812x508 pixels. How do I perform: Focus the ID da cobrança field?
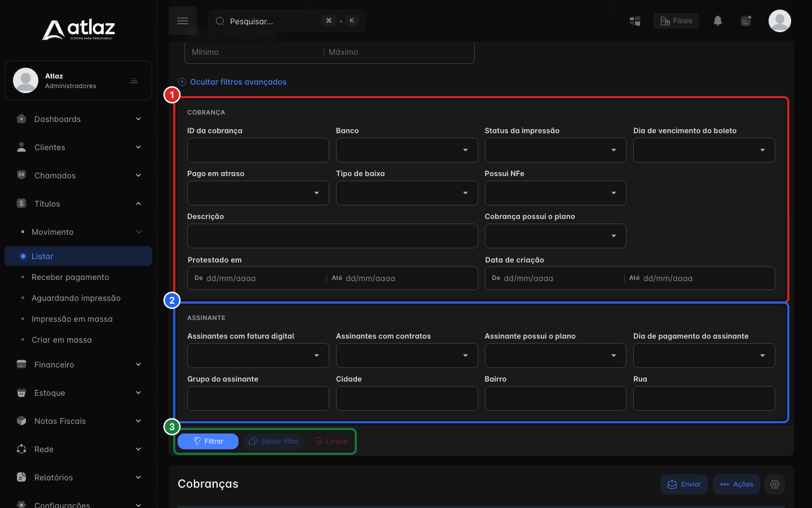[258, 150]
